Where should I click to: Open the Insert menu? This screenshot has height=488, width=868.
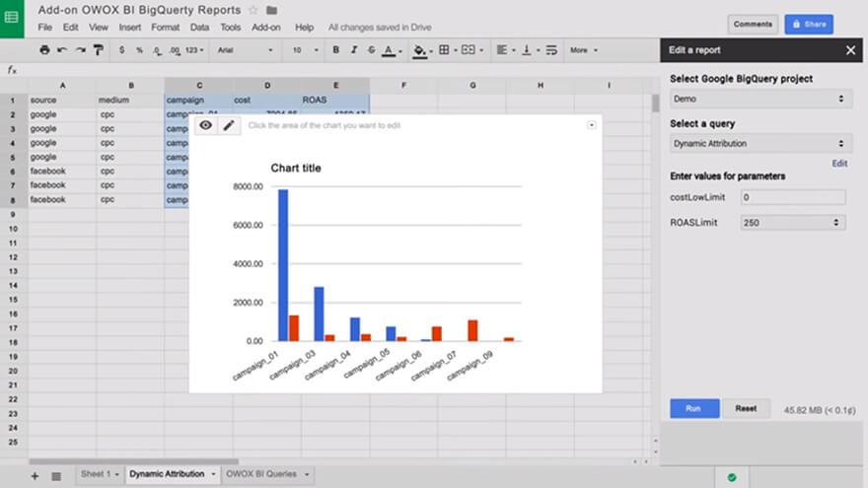(129, 28)
